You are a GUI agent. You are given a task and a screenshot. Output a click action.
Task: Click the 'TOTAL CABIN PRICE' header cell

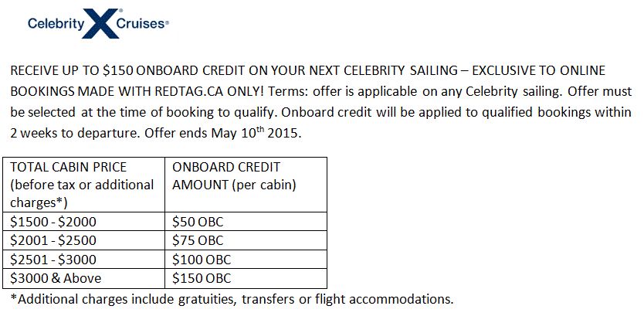(83, 185)
